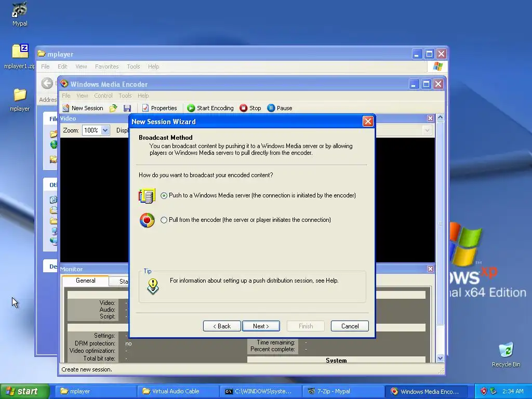532x399 pixels.
Task: Click the encoder scrollbar up arrow
Action: click(440, 117)
